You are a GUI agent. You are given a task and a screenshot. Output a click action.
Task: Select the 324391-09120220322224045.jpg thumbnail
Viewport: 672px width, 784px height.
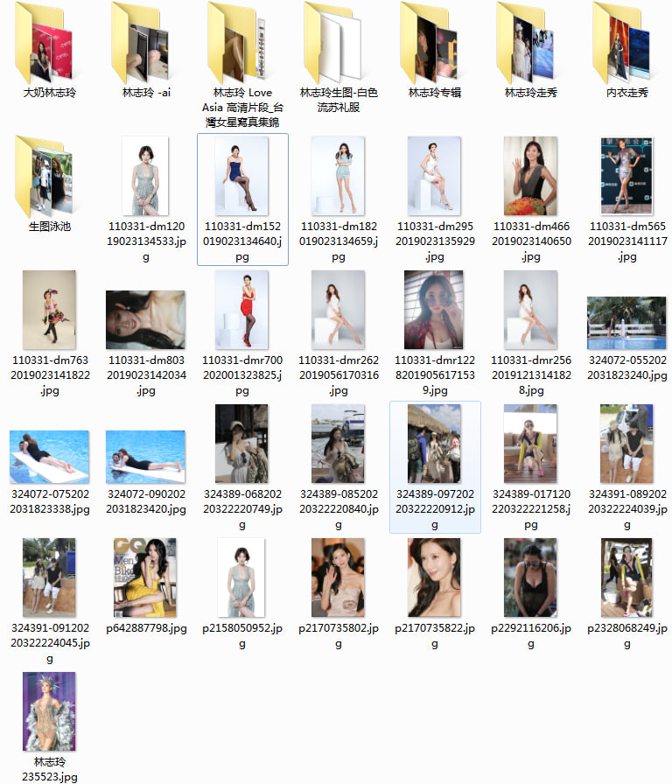pyautogui.click(x=49, y=577)
